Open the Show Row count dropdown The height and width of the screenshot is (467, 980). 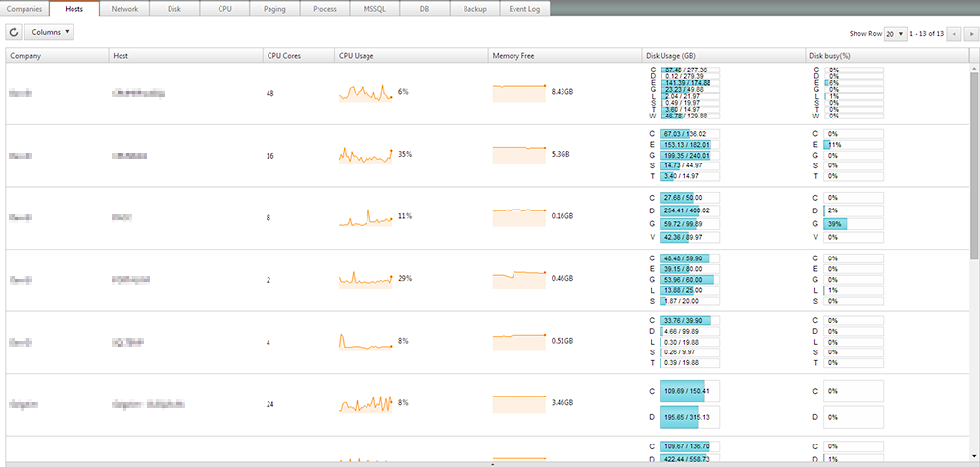click(x=895, y=34)
